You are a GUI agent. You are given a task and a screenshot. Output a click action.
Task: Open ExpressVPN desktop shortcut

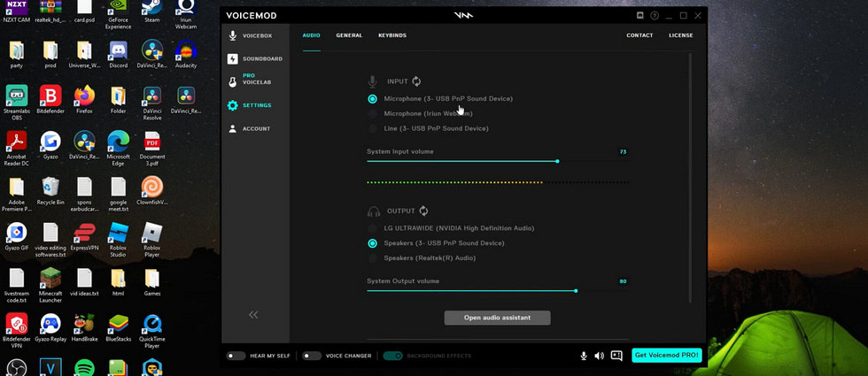coord(84,236)
